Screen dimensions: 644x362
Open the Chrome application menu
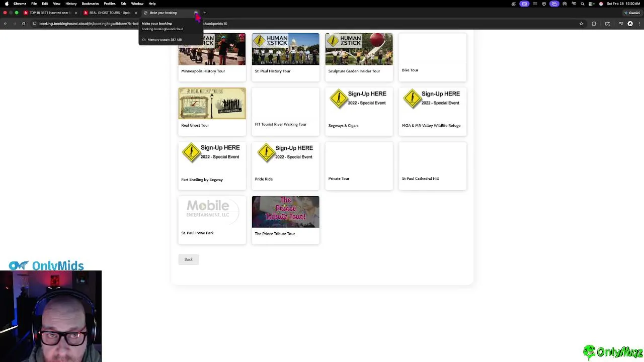tap(20, 4)
